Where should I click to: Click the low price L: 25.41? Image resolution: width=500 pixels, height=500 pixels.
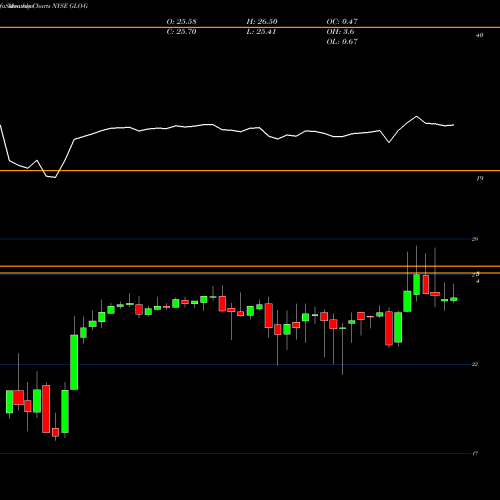coord(261,32)
